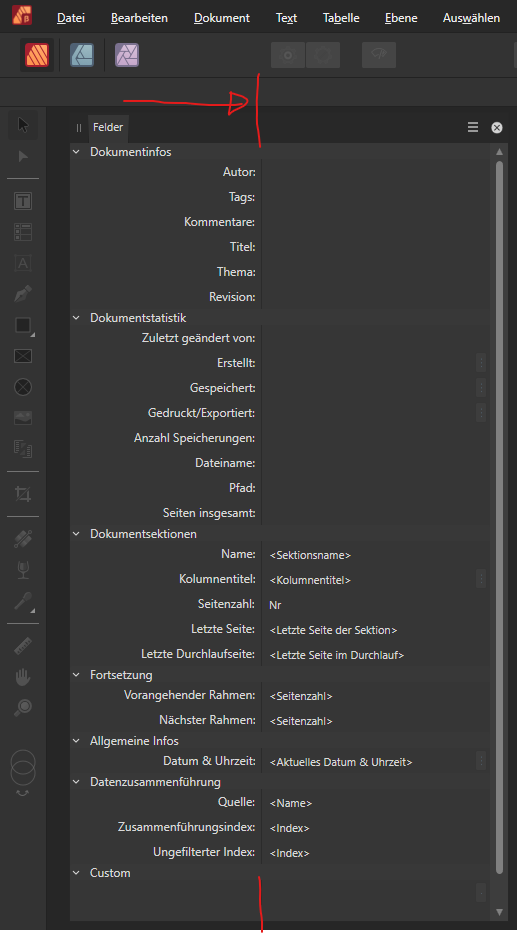Select the Frame Text tool
Image resolution: width=517 pixels, height=933 pixels.
pyautogui.click(x=23, y=201)
